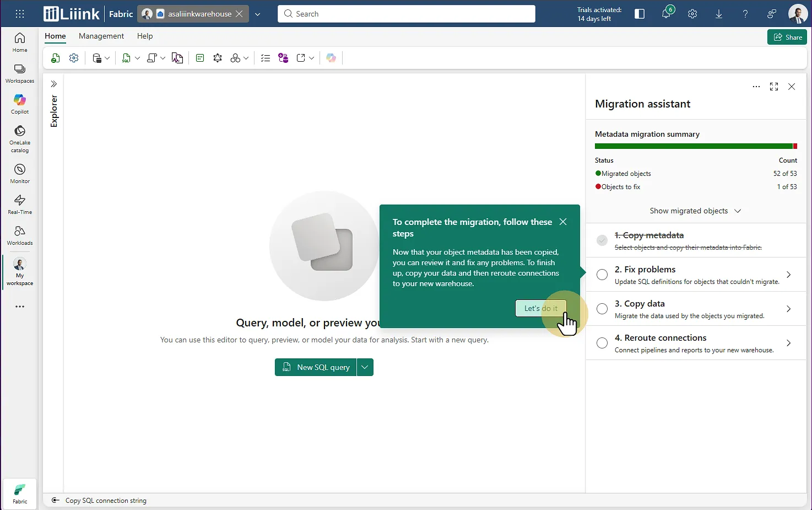This screenshot has height=510, width=812.
Task: Expand migration assistant panel to full screen
Action: 774,87
